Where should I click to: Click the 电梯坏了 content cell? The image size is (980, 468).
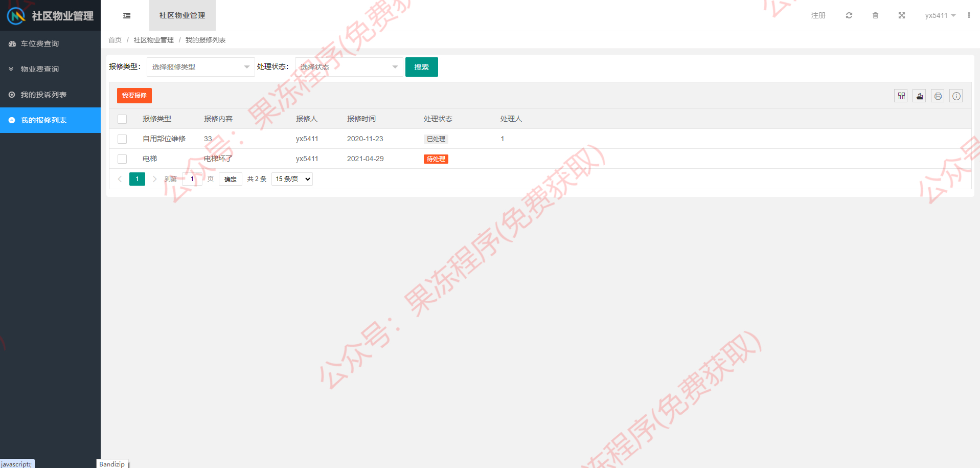click(x=218, y=159)
